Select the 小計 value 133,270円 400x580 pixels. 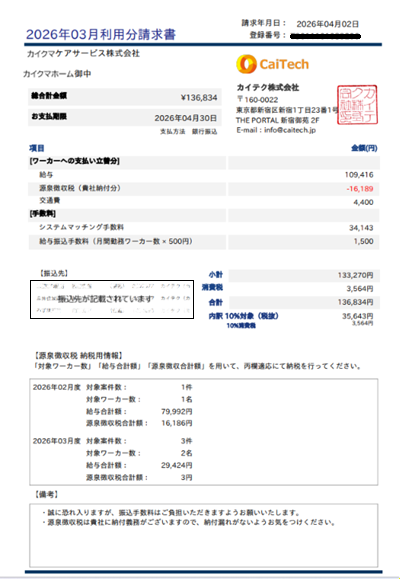[x=355, y=276]
